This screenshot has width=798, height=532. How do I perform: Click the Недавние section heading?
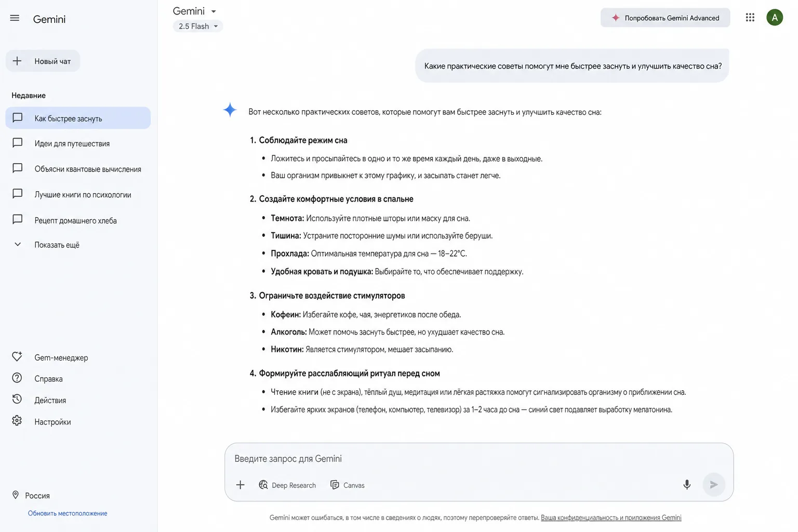pyautogui.click(x=29, y=96)
